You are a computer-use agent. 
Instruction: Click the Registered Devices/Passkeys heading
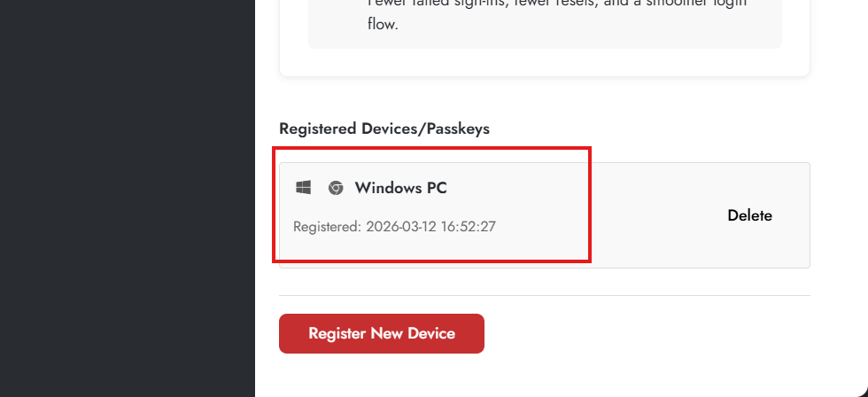(x=384, y=128)
